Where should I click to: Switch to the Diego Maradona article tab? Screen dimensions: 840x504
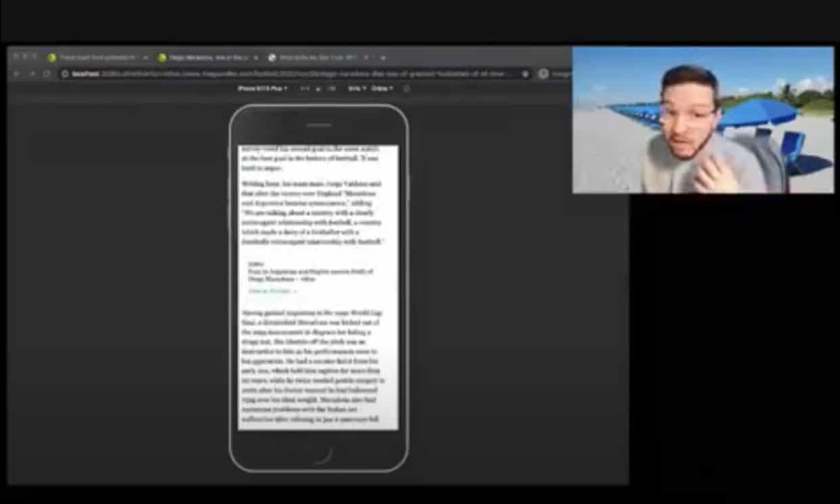(x=202, y=58)
